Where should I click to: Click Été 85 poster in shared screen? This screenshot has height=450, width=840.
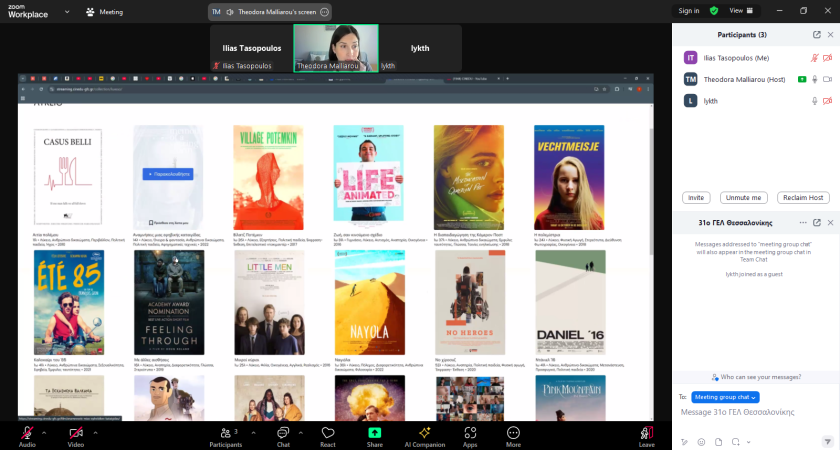69,302
